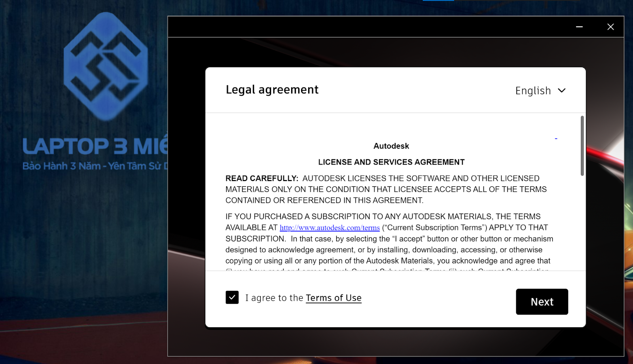This screenshot has height=364, width=633.
Task: Click the READ CAREFULLY text
Action: tap(262, 178)
